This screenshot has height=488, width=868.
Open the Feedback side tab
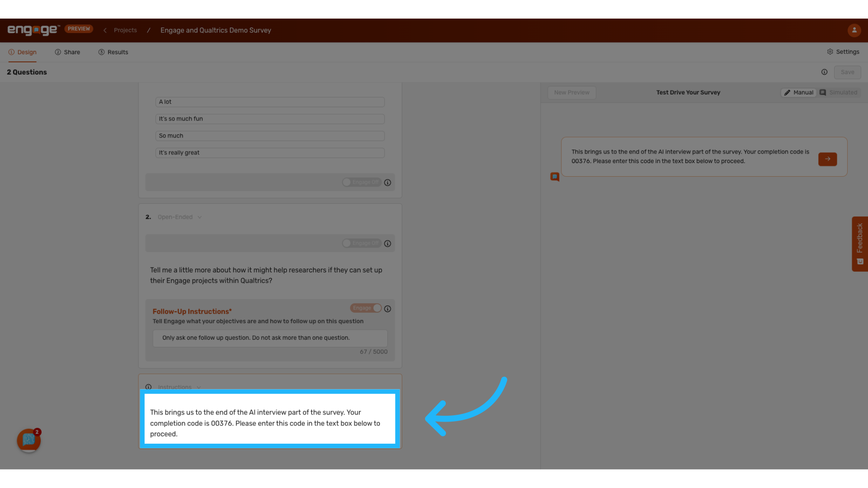tap(859, 244)
